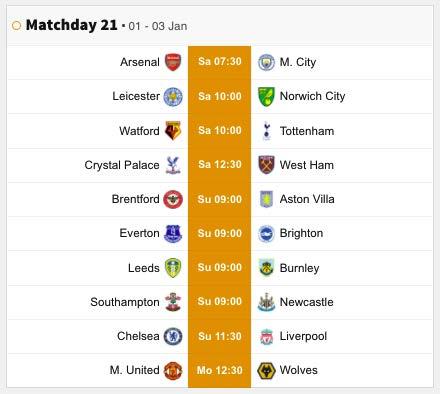Toggle the circle beside Matchday 21
Image resolution: width=440 pixels, height=394 pixels.
tap(16, 25)
